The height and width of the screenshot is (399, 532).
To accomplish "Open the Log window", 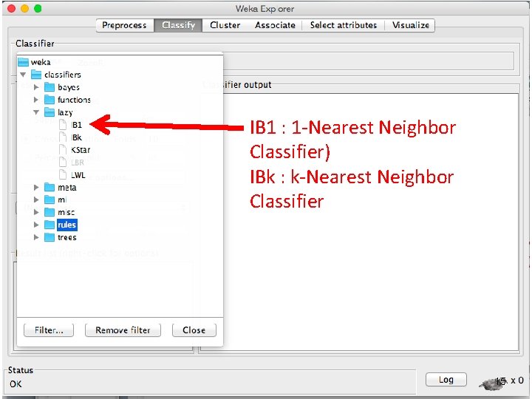I will point(446,380).
